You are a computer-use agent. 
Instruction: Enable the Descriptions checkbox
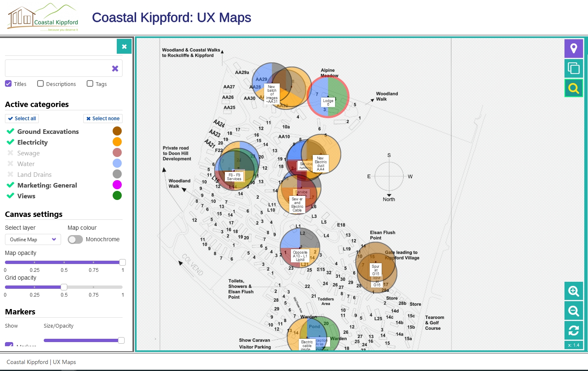tap(40, 83)
